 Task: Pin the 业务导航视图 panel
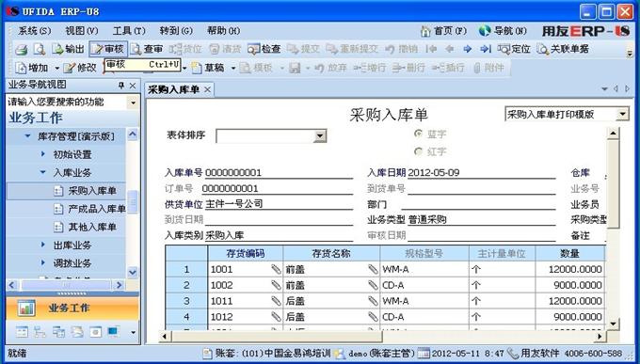(121, 86)
